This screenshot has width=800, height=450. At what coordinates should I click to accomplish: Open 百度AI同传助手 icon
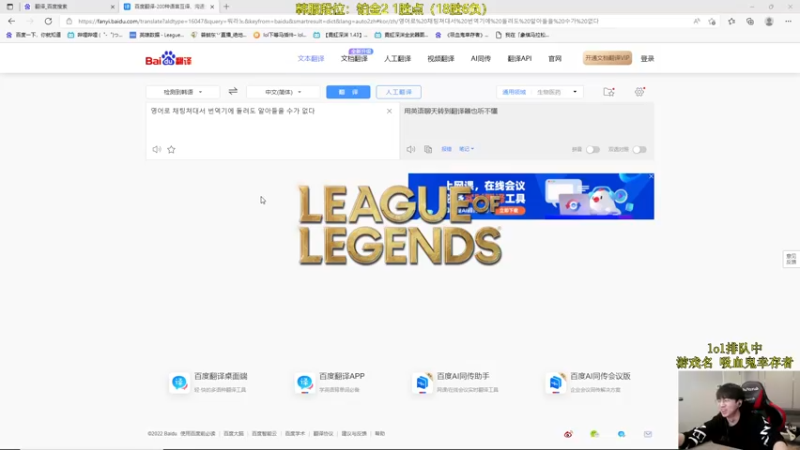pos(422,383)
